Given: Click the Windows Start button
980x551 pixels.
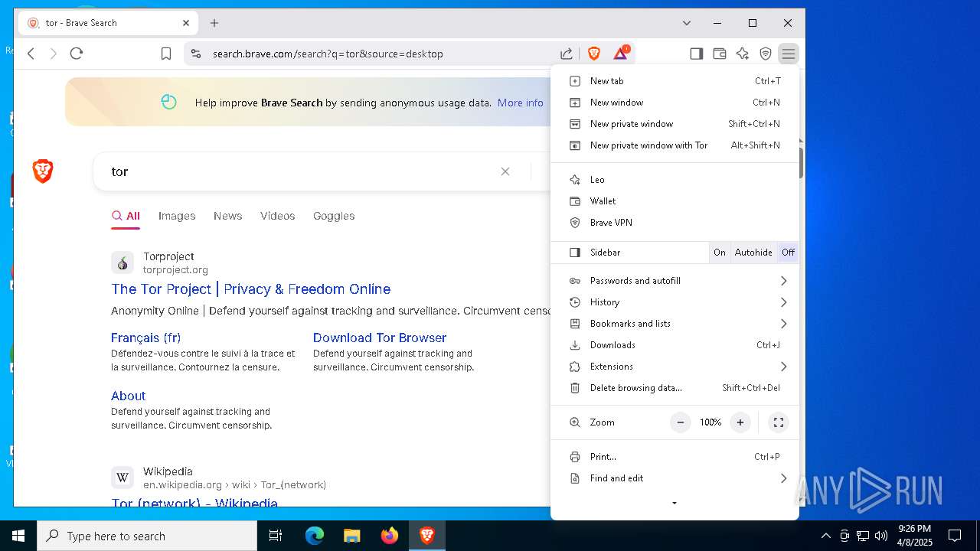Looking at the screenshot, I should 18,536.
